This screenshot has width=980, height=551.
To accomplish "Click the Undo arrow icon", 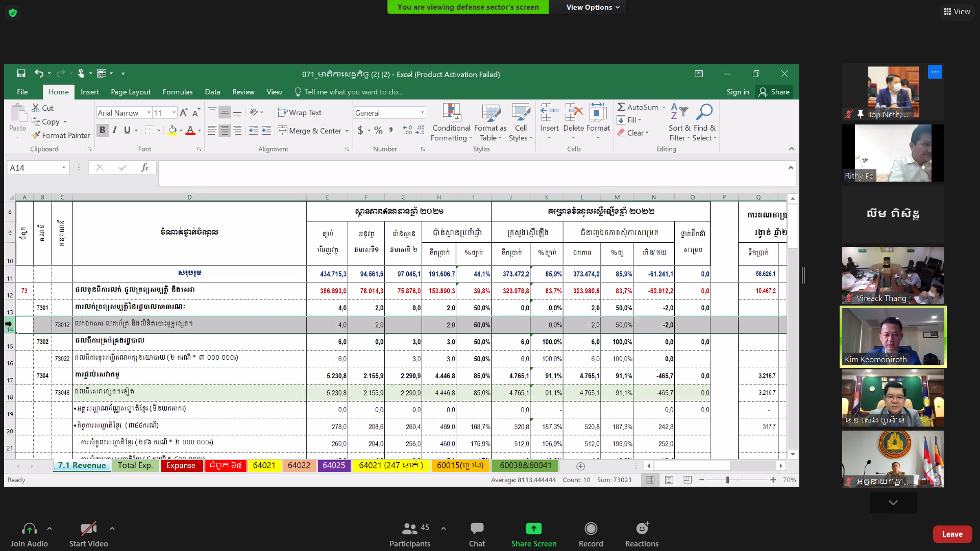I will tap(39, 74).
